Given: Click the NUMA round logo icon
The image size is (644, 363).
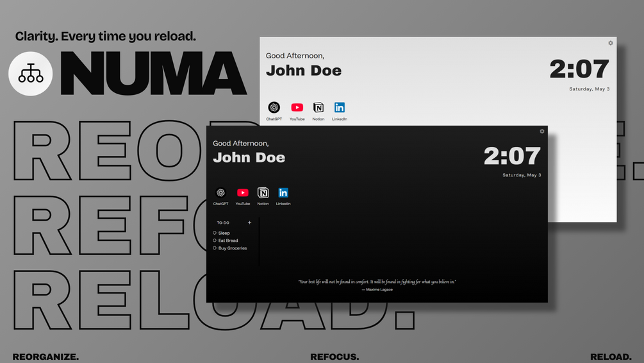Looking at the screenshot, I should click(x=30, y=74).
